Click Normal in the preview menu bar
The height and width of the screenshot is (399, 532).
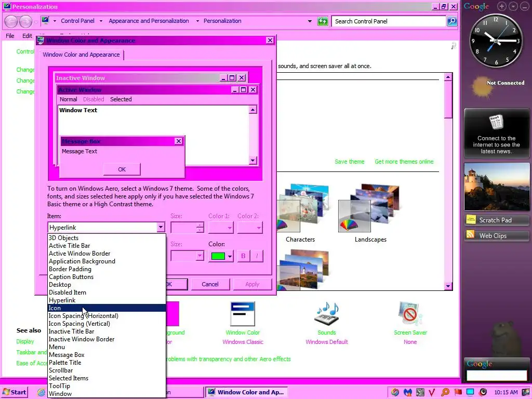click(68, 99)
